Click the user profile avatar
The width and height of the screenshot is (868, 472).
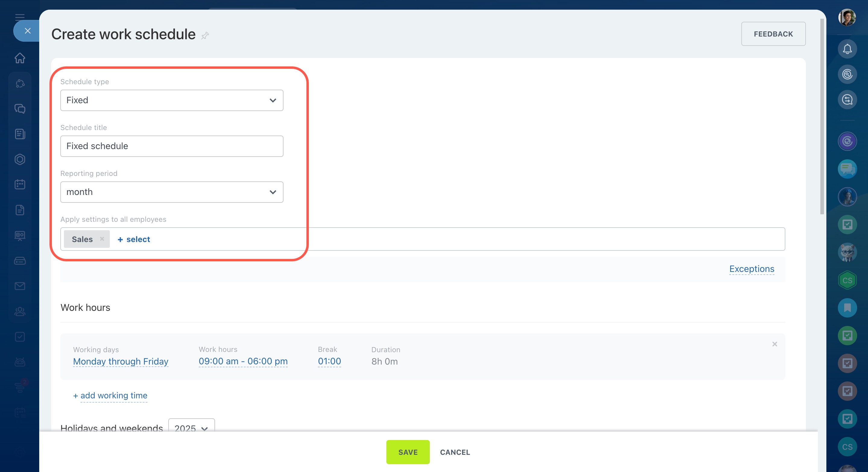pos(847,18)
